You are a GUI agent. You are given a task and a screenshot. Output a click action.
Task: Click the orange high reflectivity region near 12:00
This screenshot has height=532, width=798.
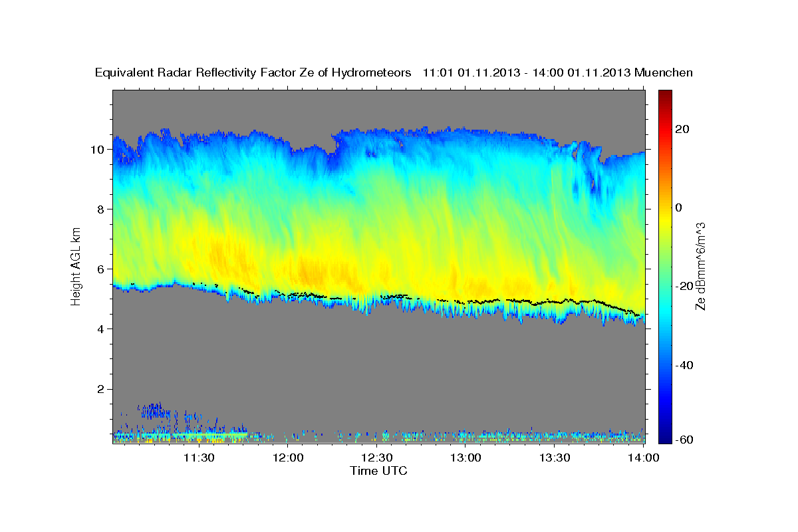313,269
